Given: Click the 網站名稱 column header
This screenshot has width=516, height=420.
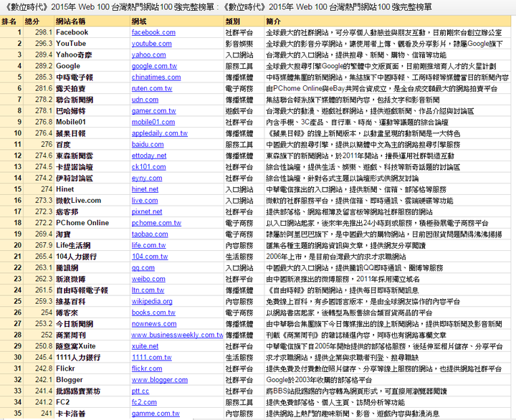Looking at the screenshot, I should point(92,22).
